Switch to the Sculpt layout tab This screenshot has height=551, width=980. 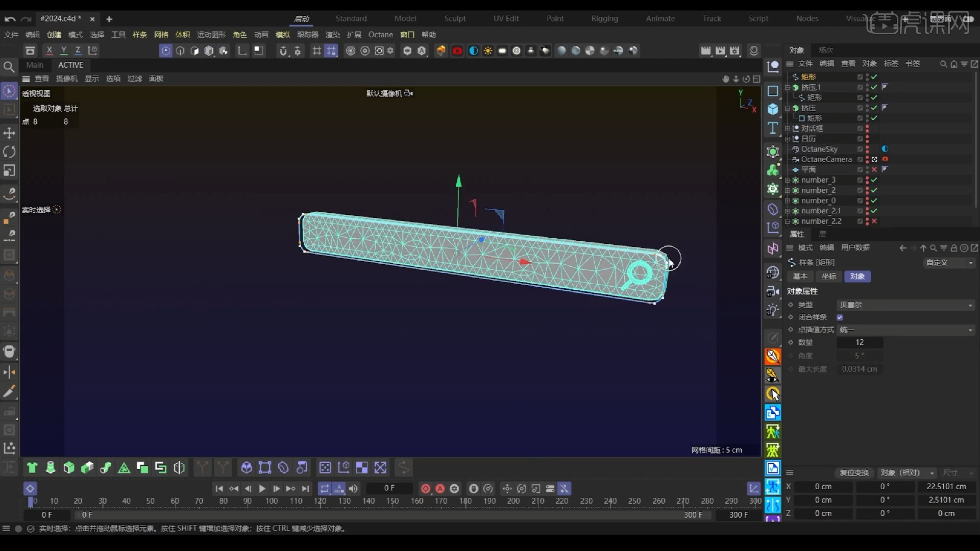click(x=455, y=18)
